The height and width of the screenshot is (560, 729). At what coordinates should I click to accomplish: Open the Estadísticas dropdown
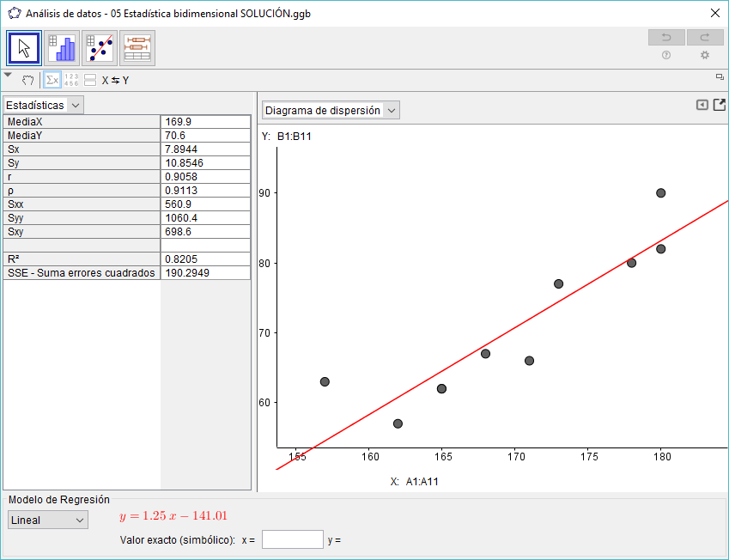coord(43,105)
